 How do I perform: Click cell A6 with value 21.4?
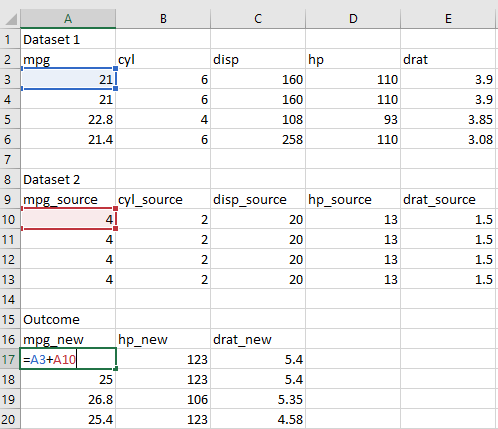[68, 139]
